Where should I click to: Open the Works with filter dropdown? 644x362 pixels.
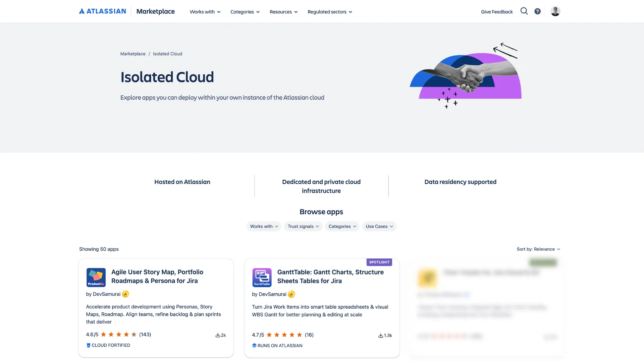[x=264, y=226]
